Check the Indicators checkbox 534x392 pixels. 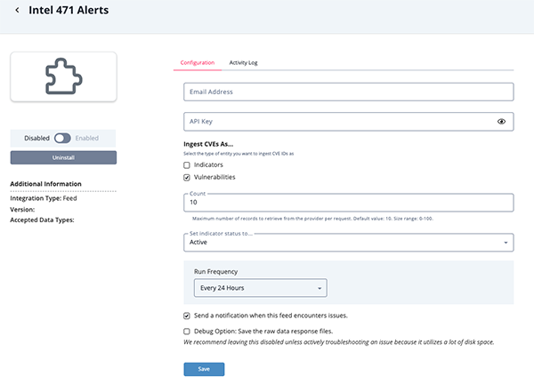point(187,165)
